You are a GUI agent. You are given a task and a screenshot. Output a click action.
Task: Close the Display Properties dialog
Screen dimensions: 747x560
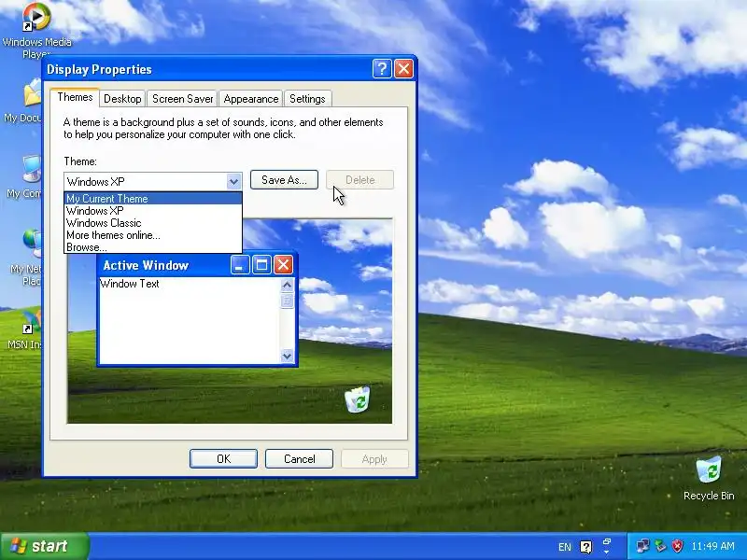tap(404, 69)
